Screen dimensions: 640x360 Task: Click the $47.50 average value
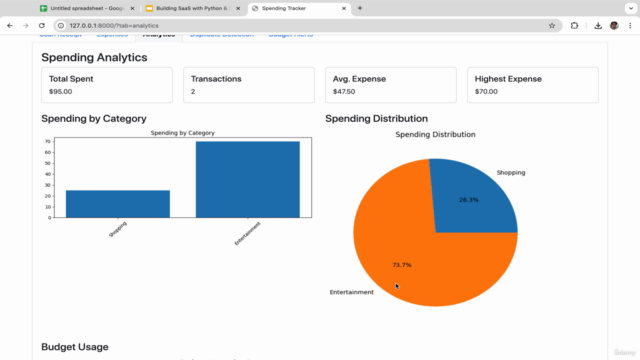tap(344, 91)
